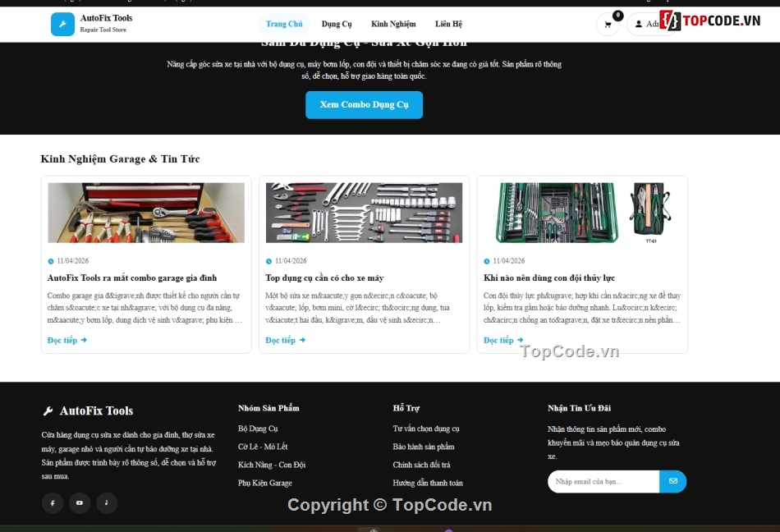Click the Xem Combo Dụng Cụ button
780x532 pixels.
tap(364, 105)
